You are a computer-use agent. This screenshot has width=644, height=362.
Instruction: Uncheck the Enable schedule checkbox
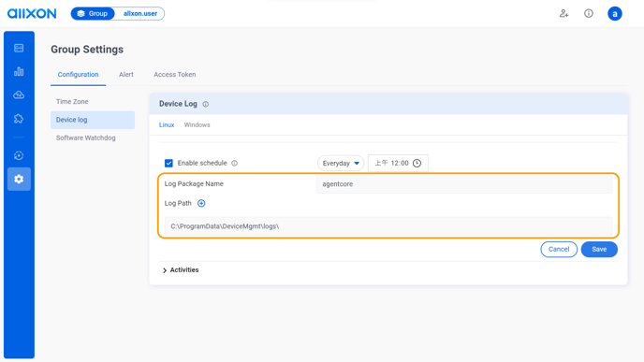point(168,163)
